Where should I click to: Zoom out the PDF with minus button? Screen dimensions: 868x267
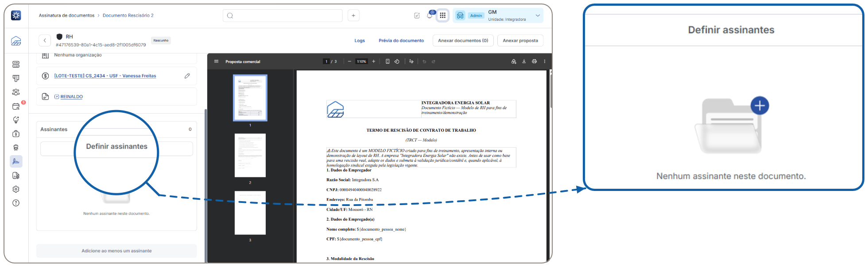point(349,61)
